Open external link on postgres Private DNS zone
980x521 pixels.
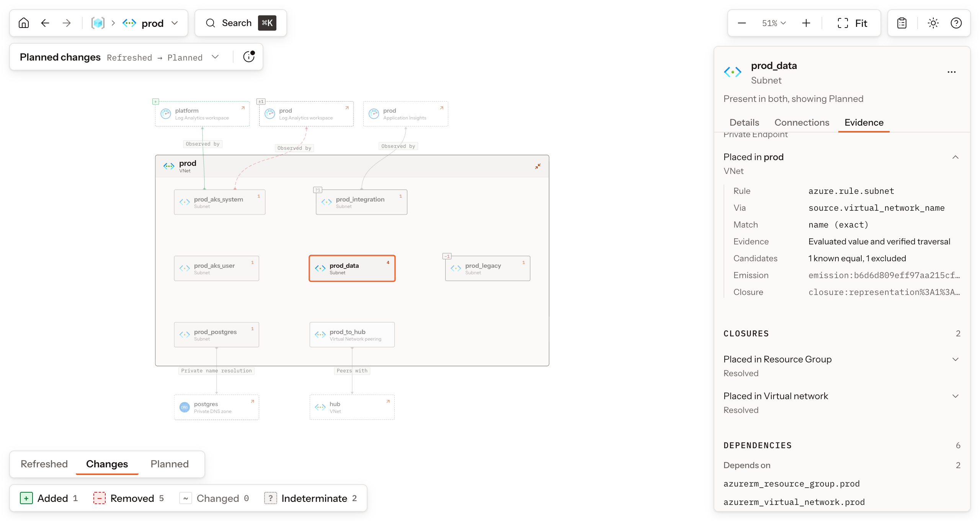pos(252,401)
